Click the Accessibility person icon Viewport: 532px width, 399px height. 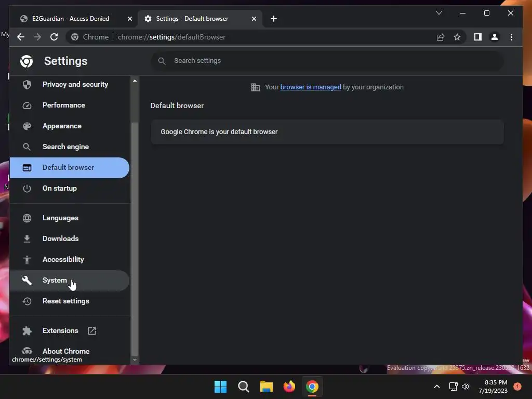click(x=27, y=259)
